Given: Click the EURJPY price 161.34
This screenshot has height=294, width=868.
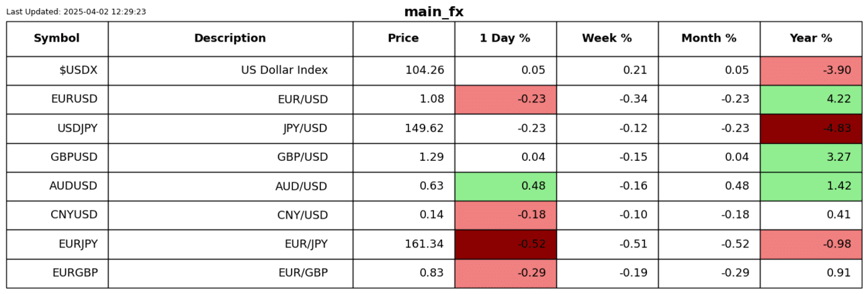Looking at the screenshot, I should click(424, 244).
